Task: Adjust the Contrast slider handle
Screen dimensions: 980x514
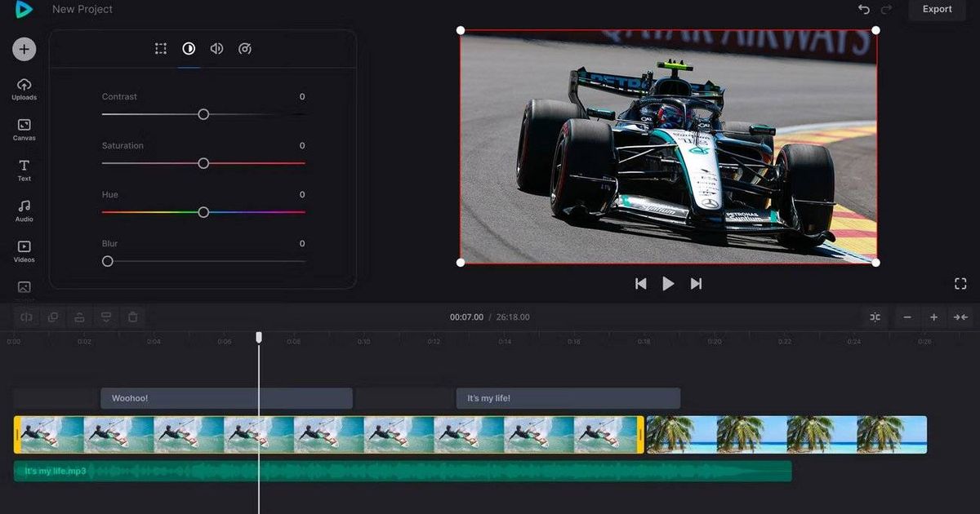Action: point(203,114)
